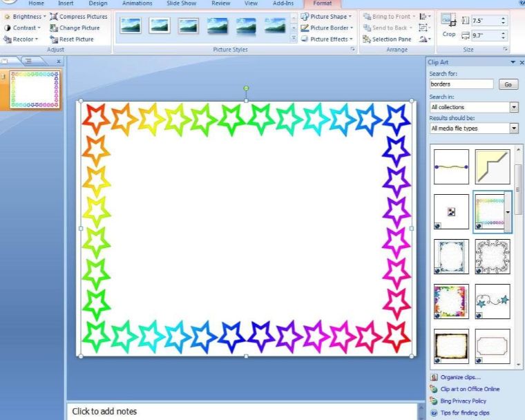Click the Change Picture button
Viewport: 525px width, 420px height.
click(x=75, y=28)
